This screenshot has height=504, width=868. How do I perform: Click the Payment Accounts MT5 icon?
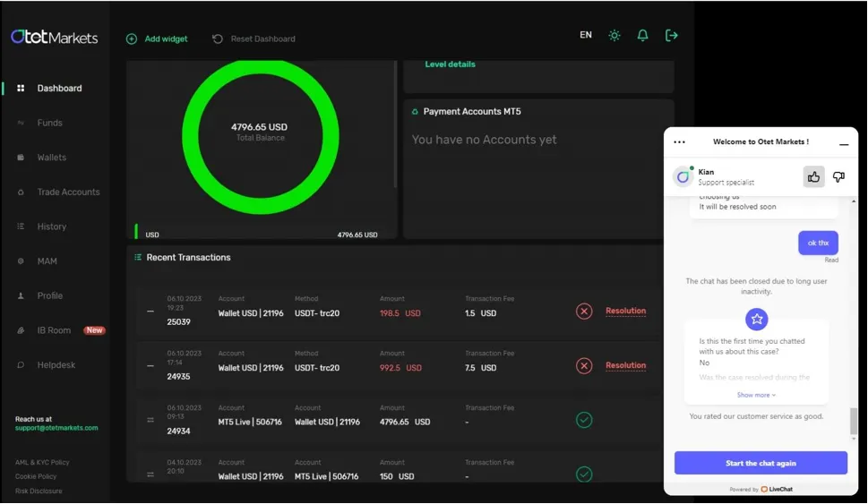coord(415,112)
